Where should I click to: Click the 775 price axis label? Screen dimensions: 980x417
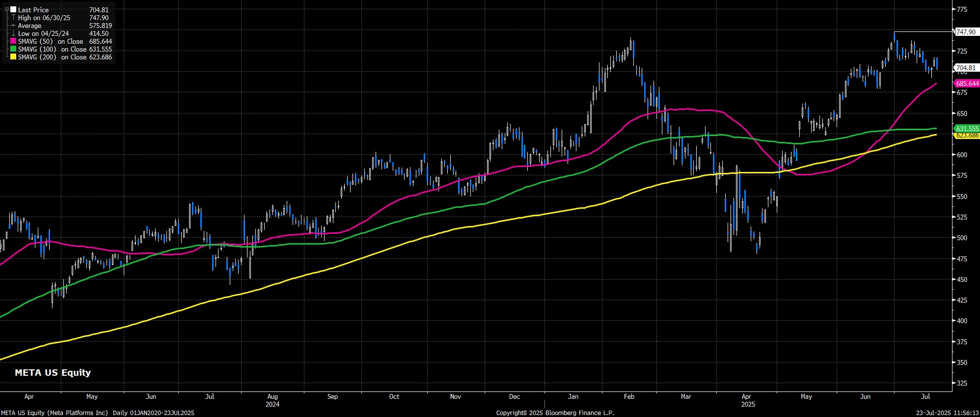click(x=961, y=9)
